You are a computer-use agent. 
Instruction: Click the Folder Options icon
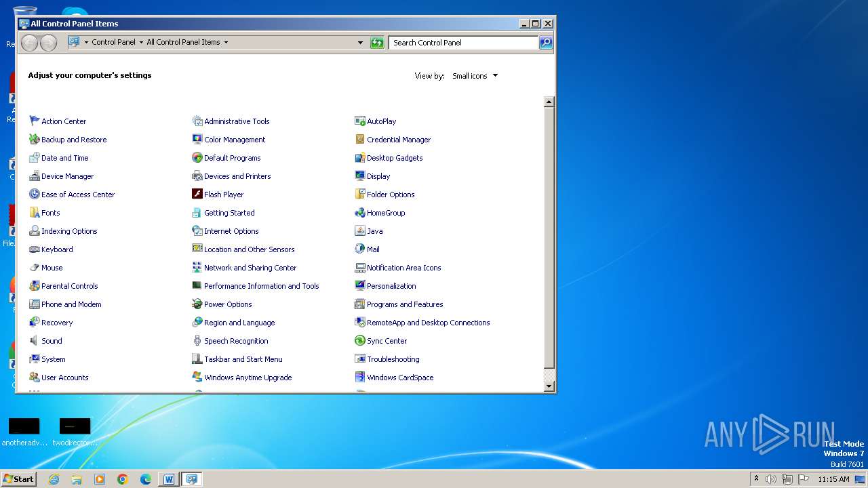360,194
